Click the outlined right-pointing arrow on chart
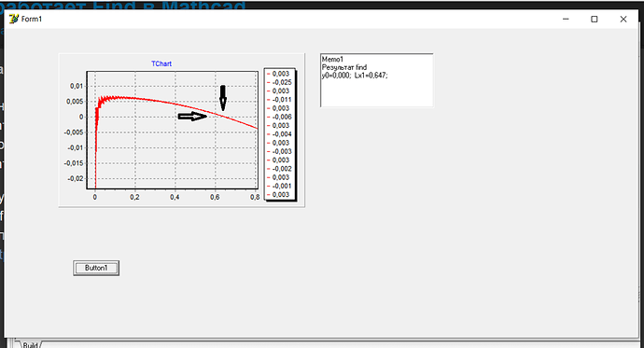The width and height of the screenshot is (644, 348). (x=192, y=117)
